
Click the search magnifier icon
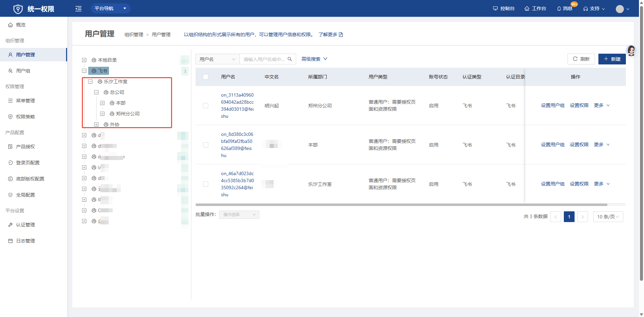tap(290, 59)
